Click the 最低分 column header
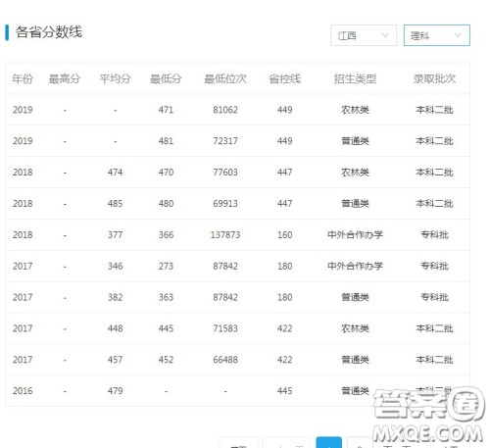 (x=166, y=78)
